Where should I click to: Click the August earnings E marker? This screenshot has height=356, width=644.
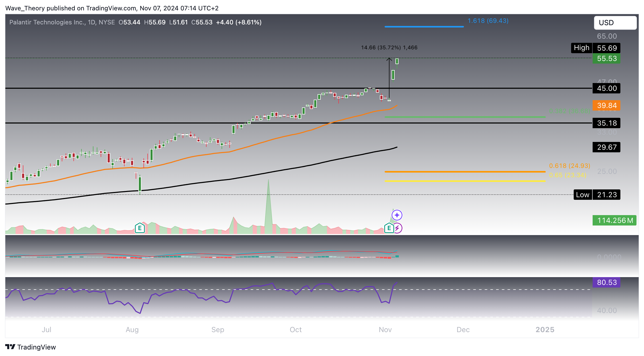coord(140,228)
